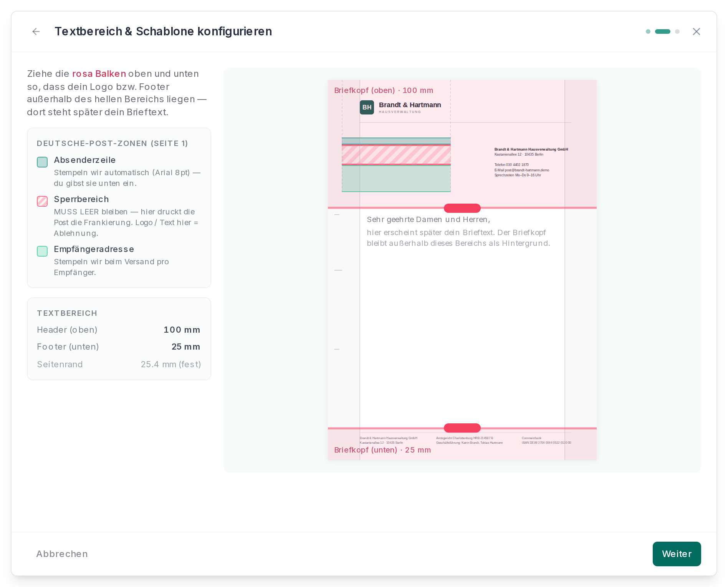Click the Empfängeradresse green swatch

coord(42,251)
